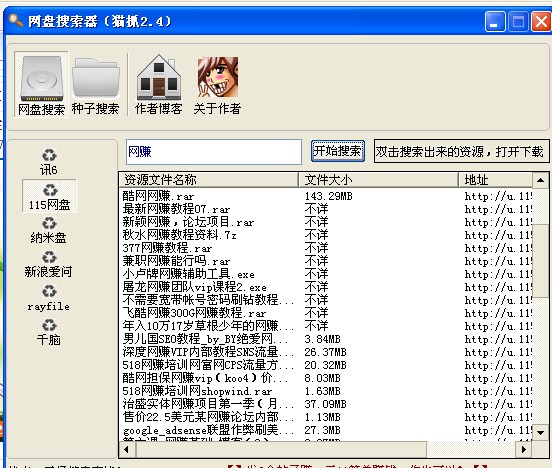Click the horizontal scrollbar thumb of the results list
The width and height of the screenshot is (552, 468).
[x=281, y=449]
